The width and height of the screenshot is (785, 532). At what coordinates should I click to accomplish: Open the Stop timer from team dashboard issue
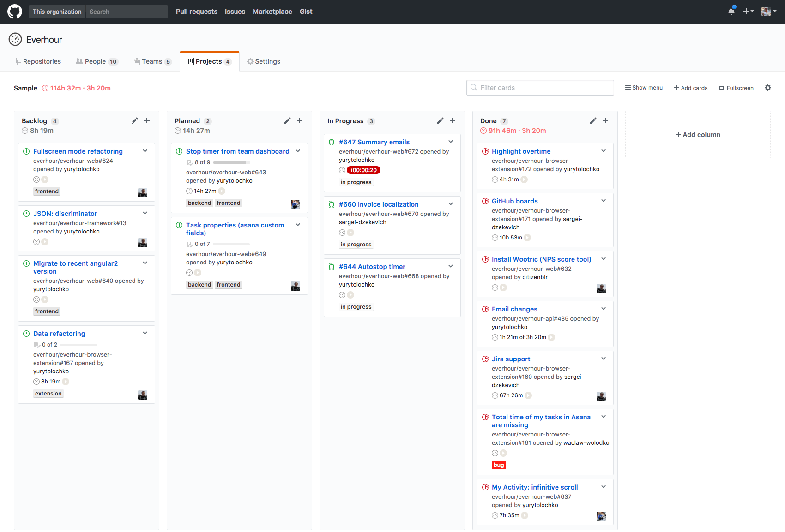point(237,151)
